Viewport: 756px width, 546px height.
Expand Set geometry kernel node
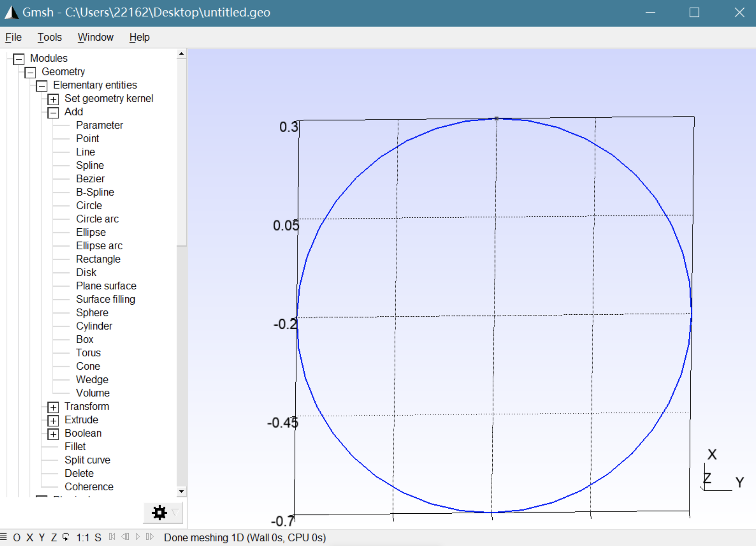53,99
